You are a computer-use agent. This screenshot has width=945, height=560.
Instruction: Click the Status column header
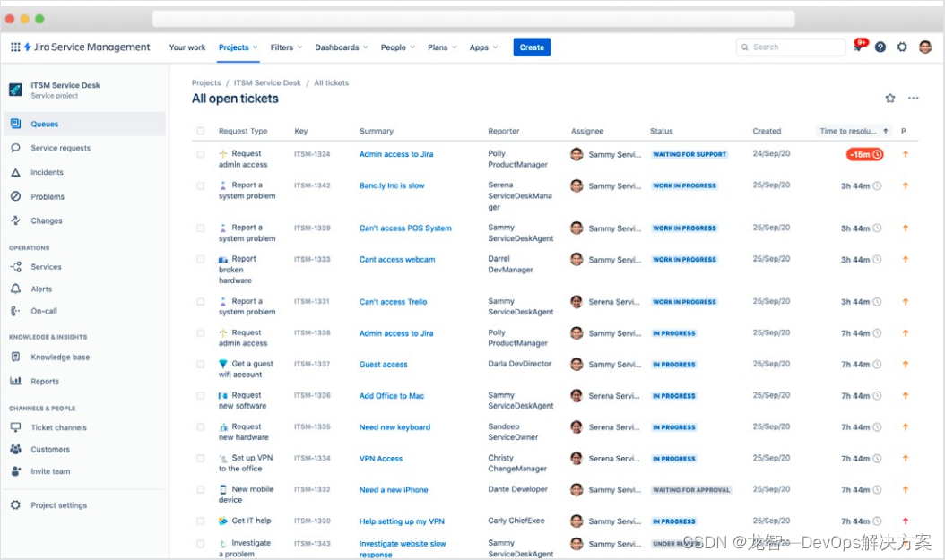click(661, 131)
